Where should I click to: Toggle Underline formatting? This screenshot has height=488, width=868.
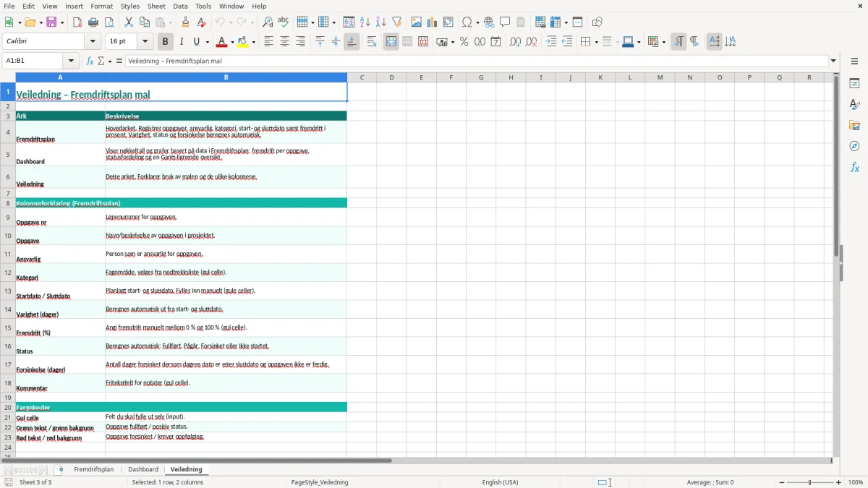[197, 42]
